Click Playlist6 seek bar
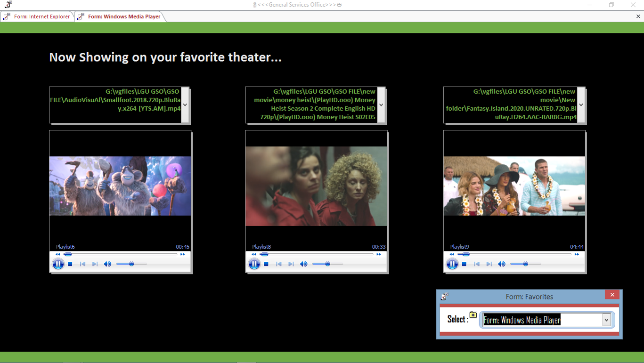 (121, 254)
